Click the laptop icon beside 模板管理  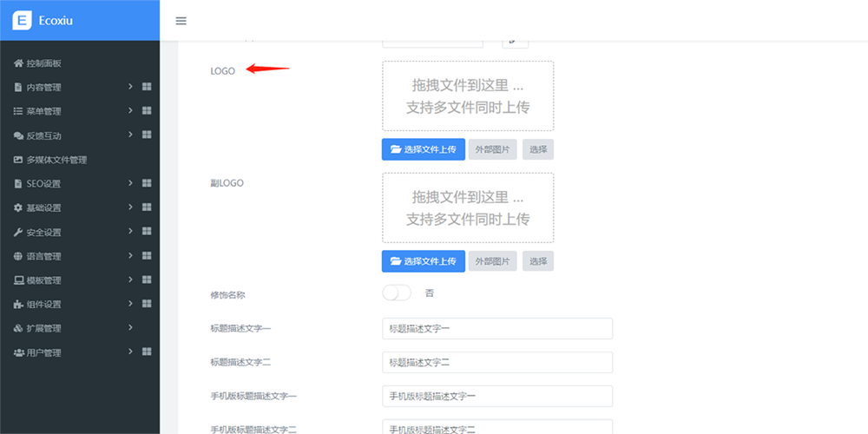click(18, 280)
